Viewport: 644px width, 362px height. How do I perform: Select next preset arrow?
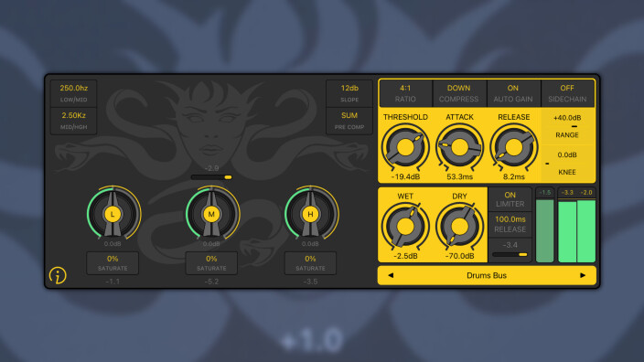pyautogui.click(x=583, y=275)
